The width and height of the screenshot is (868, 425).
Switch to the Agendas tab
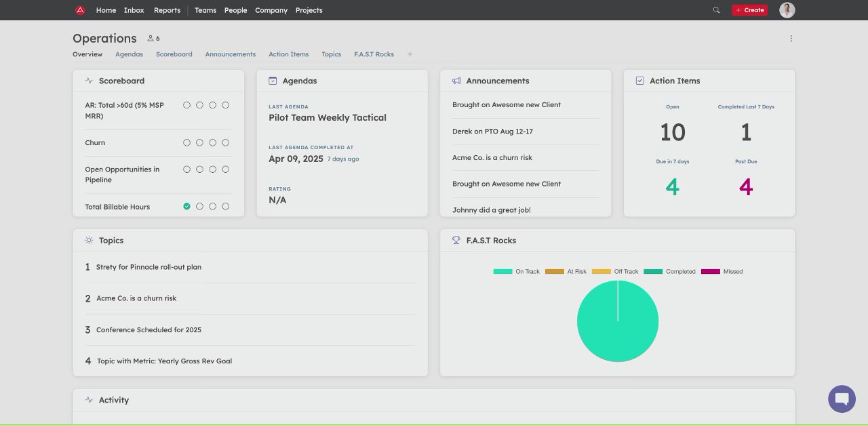pyautogui.click(x=129, y=54)
